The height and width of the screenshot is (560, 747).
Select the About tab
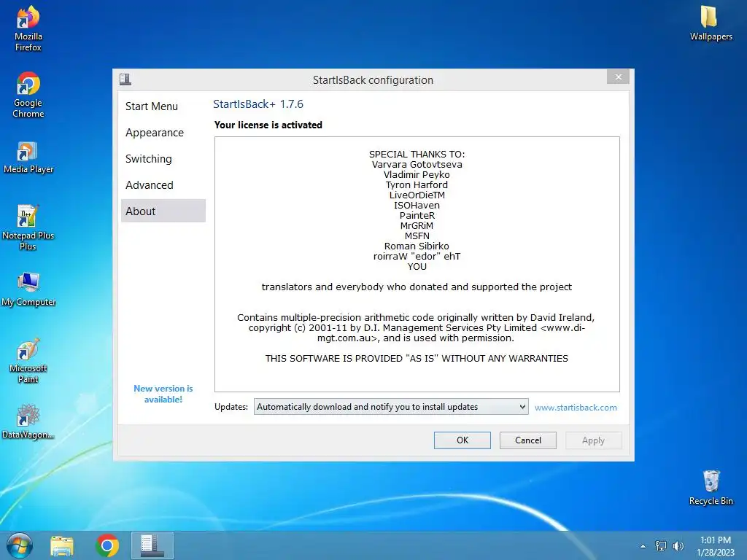(x=163, y=211)
